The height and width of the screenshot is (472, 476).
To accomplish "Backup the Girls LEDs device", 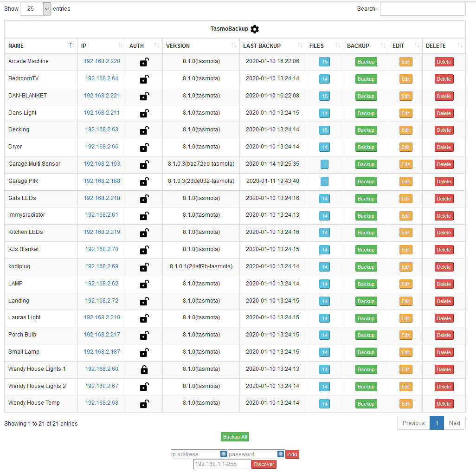I will point(366,199).
